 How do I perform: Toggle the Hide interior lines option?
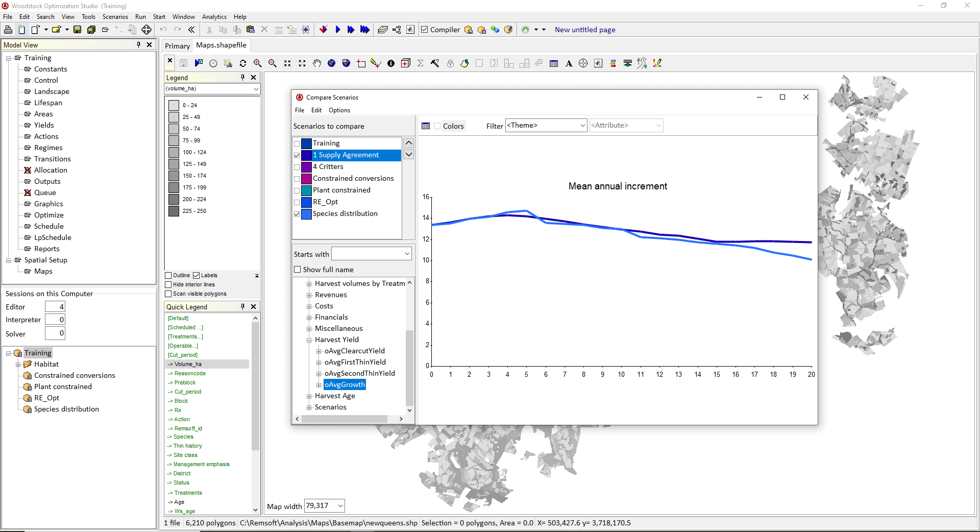(x=168, y=284)
